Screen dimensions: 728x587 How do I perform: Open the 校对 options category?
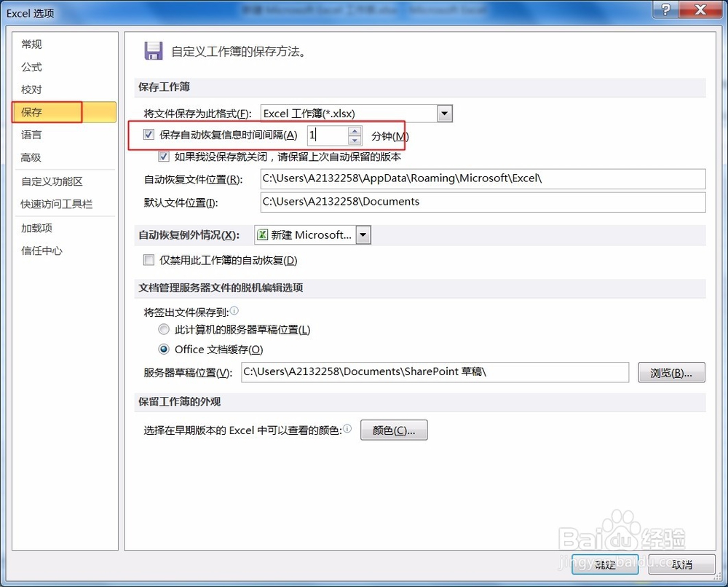31,89
